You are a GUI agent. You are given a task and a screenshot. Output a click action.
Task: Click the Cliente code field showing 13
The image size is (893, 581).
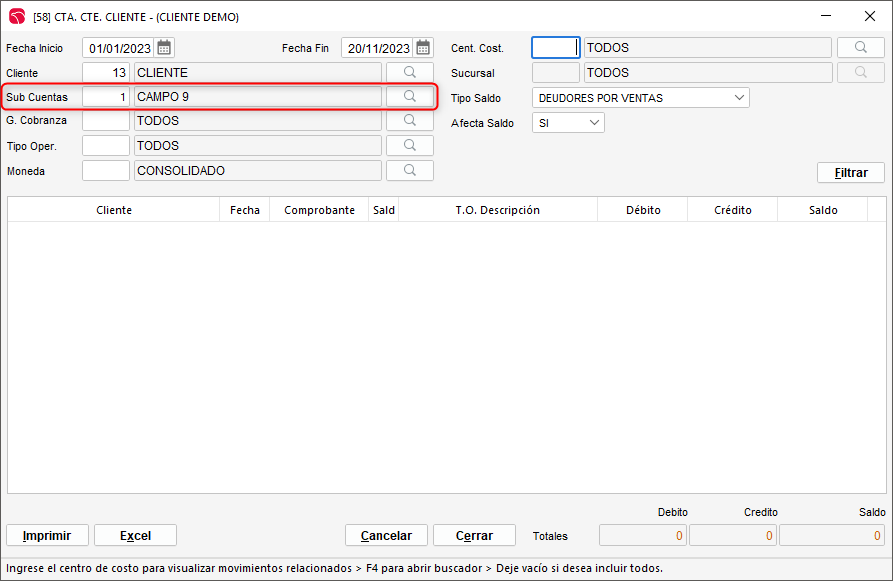click(106, 73)
